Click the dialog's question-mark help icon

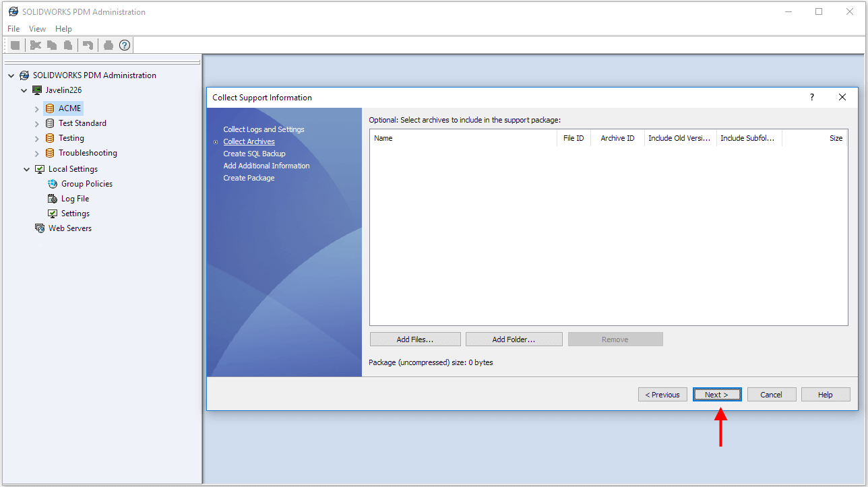tap(812, 97)
